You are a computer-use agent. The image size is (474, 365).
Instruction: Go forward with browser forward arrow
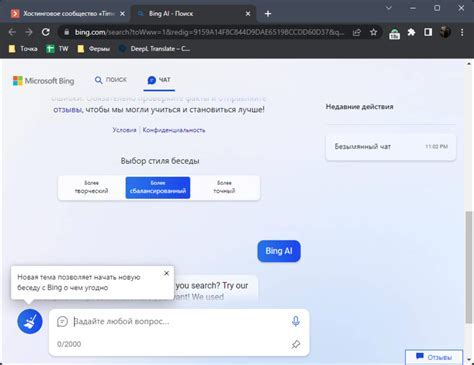29,32
